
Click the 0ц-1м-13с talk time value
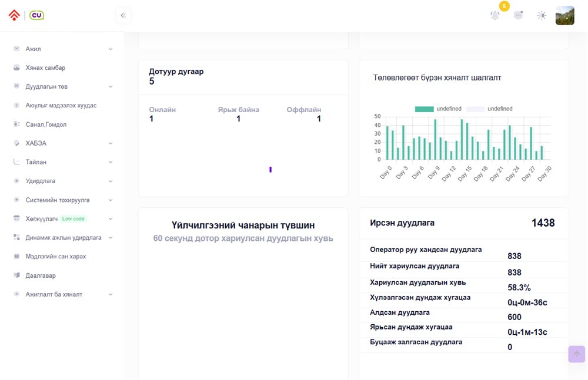click(x=527, y=332)
